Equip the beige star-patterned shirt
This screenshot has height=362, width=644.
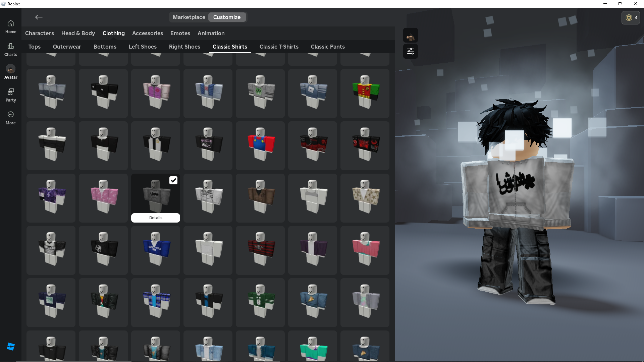[365, 198]
